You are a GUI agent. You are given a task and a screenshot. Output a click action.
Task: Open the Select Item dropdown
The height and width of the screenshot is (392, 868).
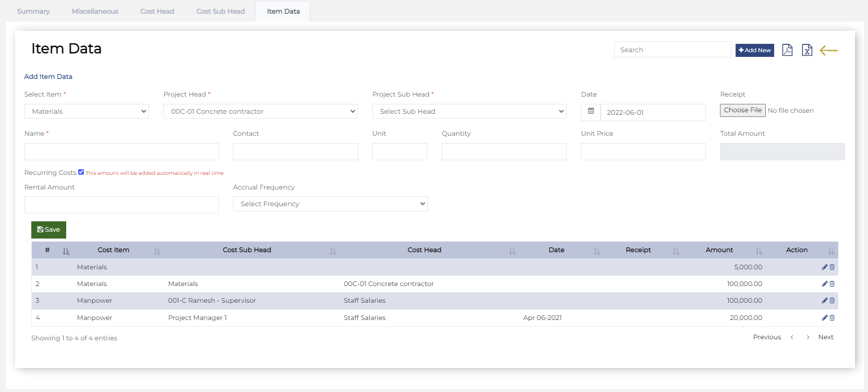click(x=87, y=111)
